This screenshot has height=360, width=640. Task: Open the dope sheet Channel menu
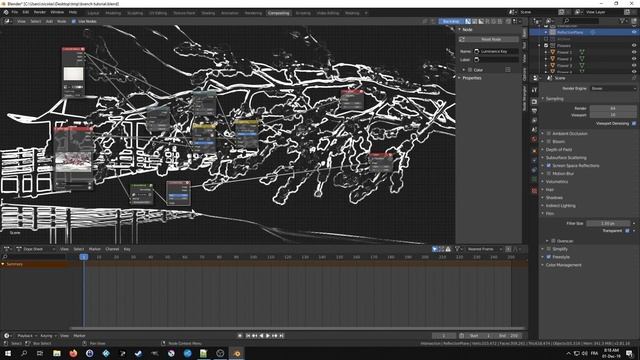(112, 249)
